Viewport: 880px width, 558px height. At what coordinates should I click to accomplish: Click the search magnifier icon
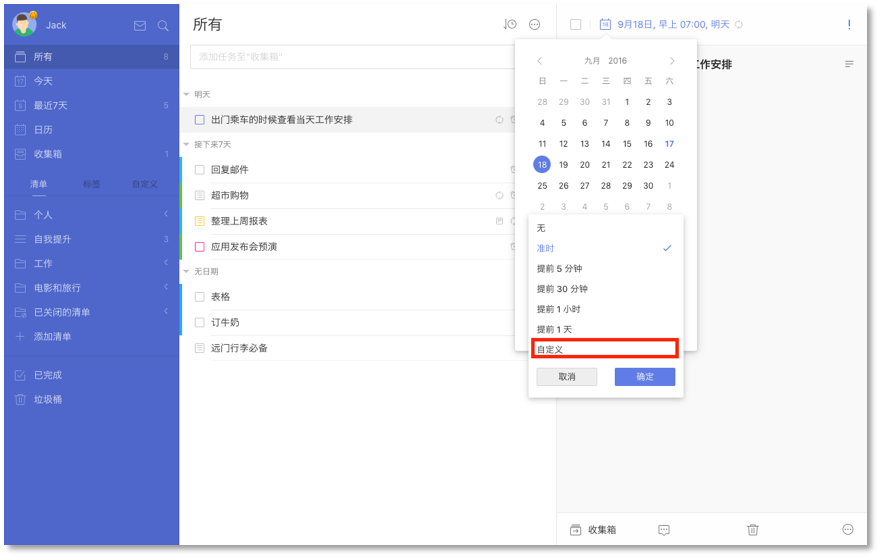pyautogui.click(x=163, y=26)
